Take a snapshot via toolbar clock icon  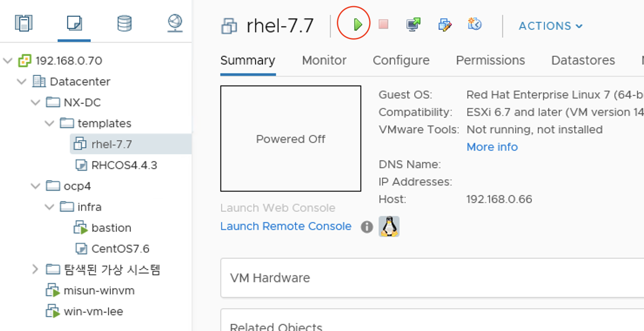[x=475, y=24]
